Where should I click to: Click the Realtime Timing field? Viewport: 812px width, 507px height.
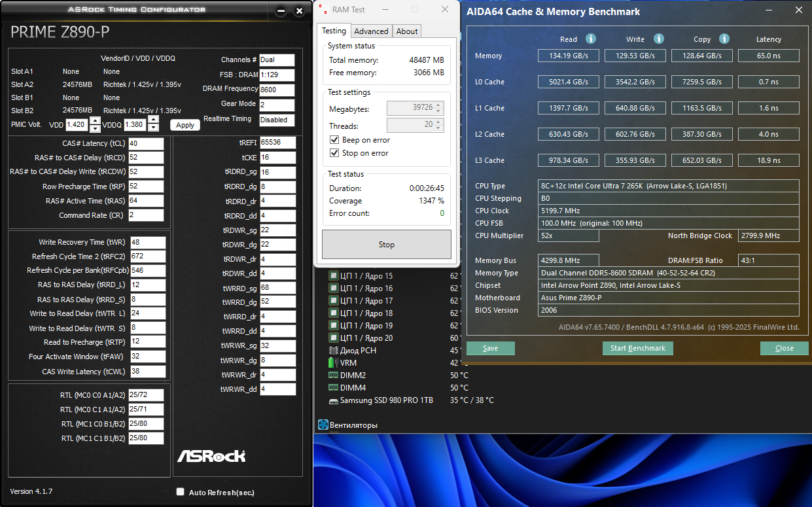[277, 120]
